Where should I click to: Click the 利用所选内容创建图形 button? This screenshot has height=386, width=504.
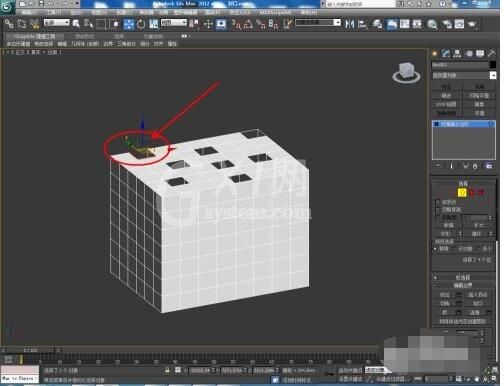pyautogui.click(x=463, y=321)
